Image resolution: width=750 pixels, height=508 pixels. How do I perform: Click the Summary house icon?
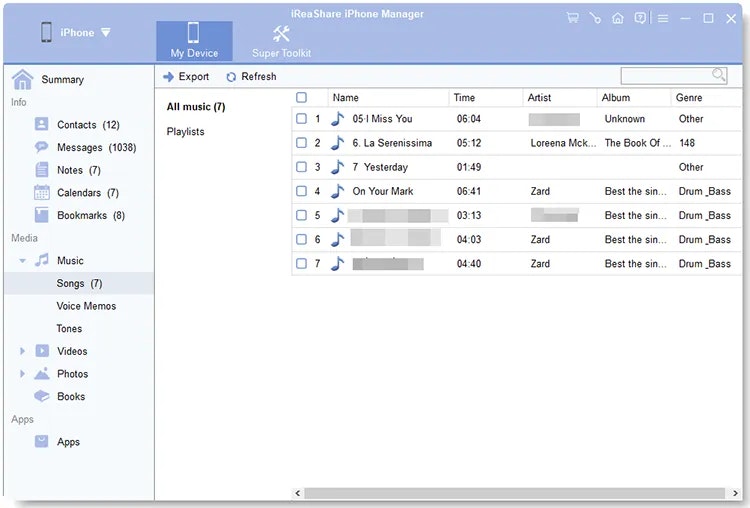click(x=22, y=79)
